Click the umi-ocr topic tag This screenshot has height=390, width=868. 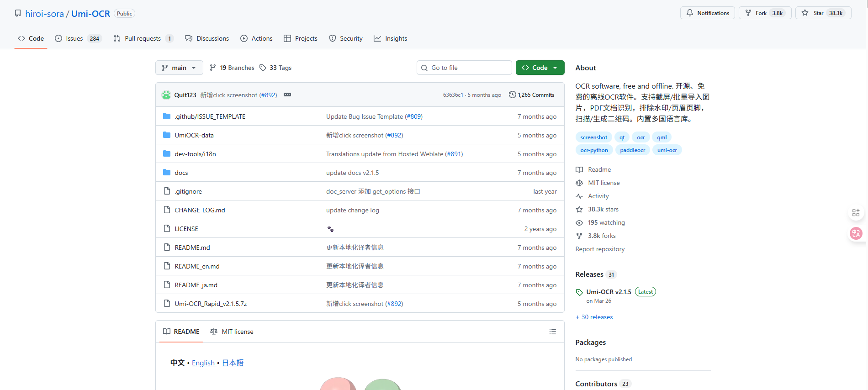(x=667, y=150)
